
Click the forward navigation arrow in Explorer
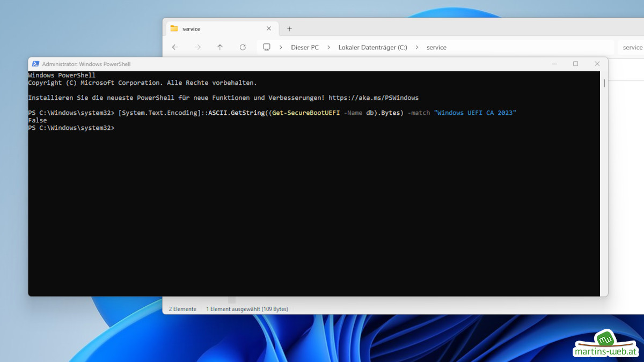[x=197, y=47]
